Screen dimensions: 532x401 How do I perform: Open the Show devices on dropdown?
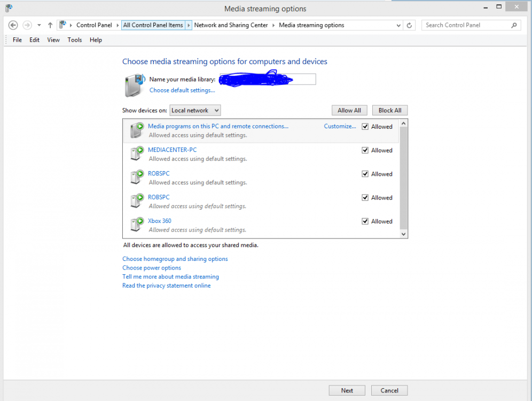pos(195,110)
